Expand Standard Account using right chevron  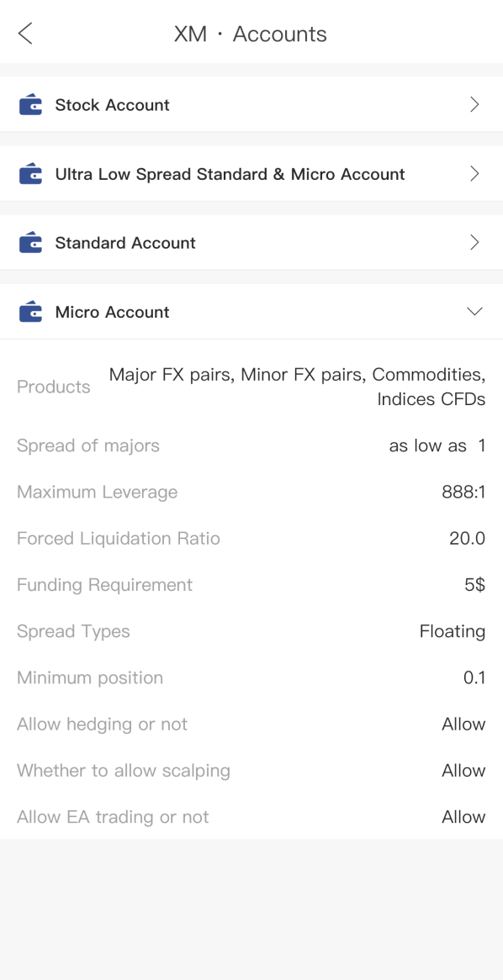(x=475, y=243)
